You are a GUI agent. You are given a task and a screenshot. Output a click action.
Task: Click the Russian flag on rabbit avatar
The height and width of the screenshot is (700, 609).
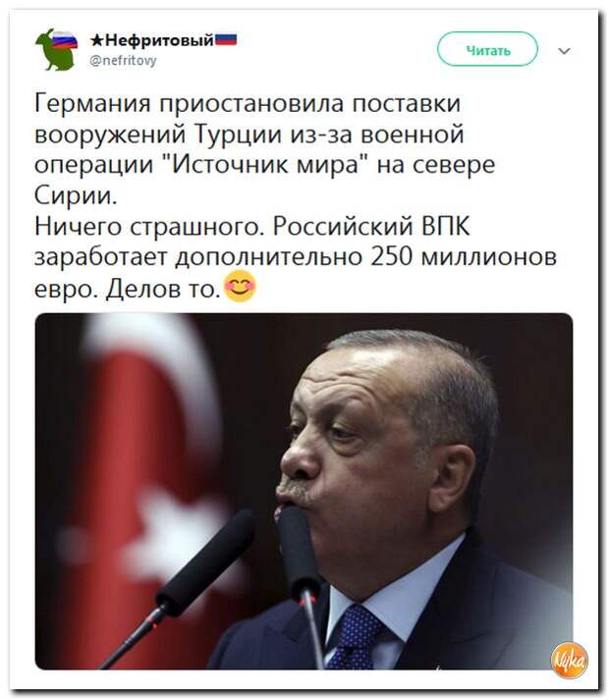pos(65,39)
